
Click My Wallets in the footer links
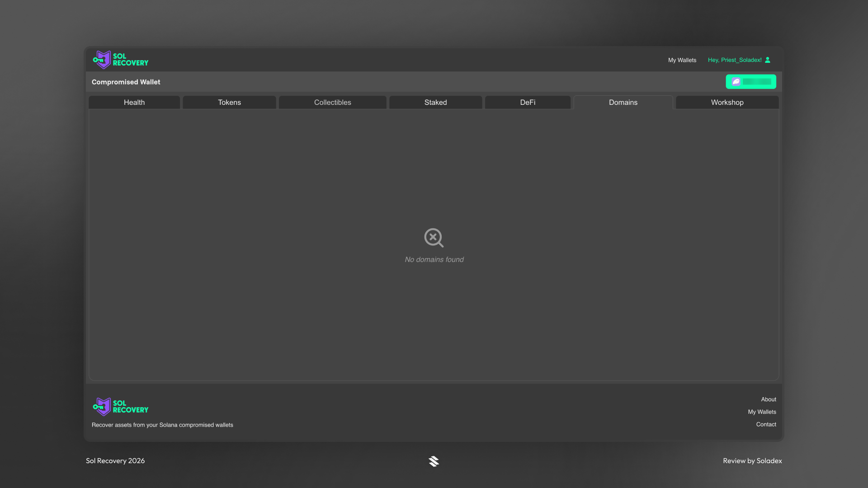click(762, 412)
